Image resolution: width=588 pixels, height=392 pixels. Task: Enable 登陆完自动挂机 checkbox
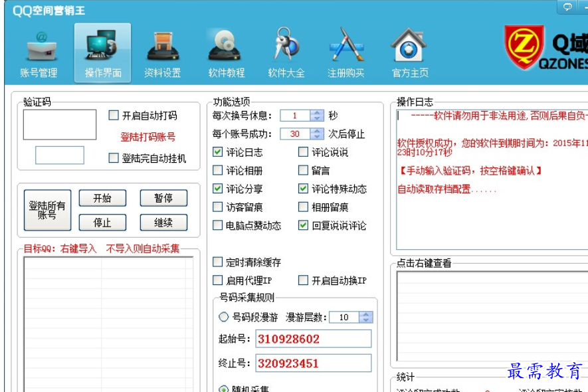click(x=113, y=157)
